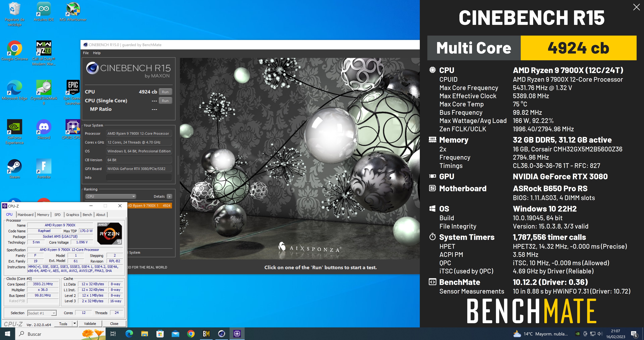This screenshot has width=644, height=340.
Task: Click the Buscar taskbar search box
Action: pos(61,334)
